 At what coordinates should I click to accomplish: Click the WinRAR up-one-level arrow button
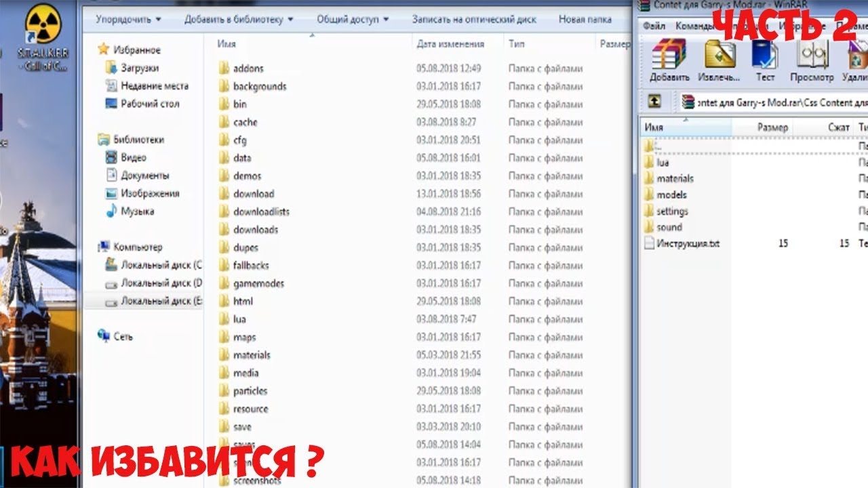[x=654, y=102]
